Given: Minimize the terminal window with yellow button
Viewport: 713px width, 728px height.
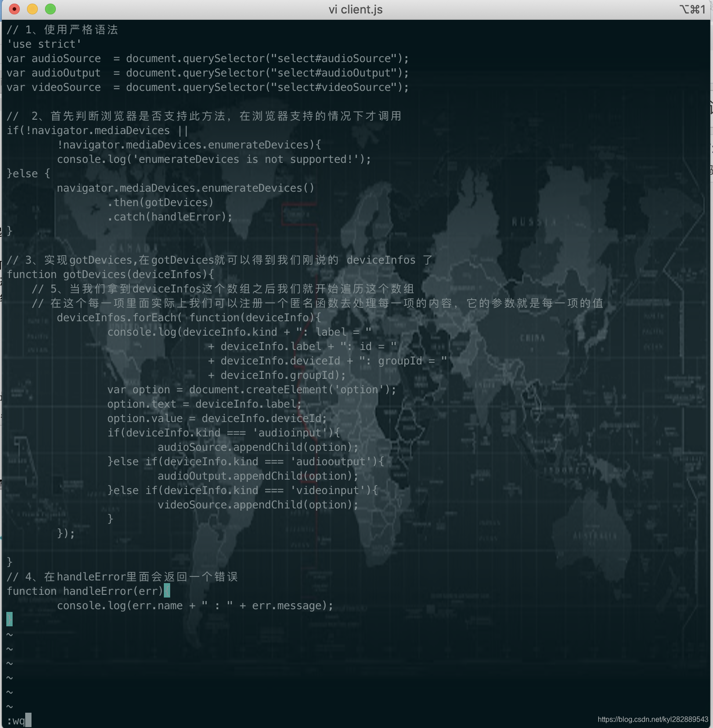Looking at the screenshot, I should click(32, 9).
